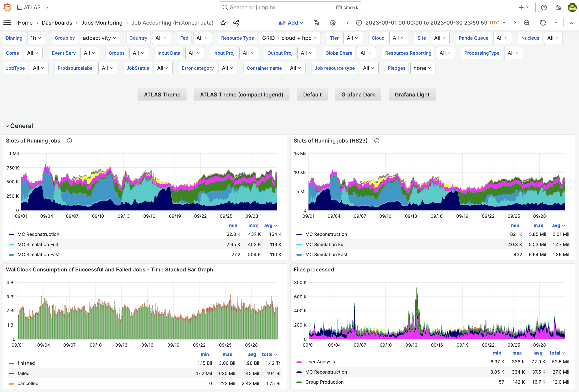The height and width of the screenshot is (392, 579).
Task: Shift time range backward with left arrow
Action: [348, 23]
